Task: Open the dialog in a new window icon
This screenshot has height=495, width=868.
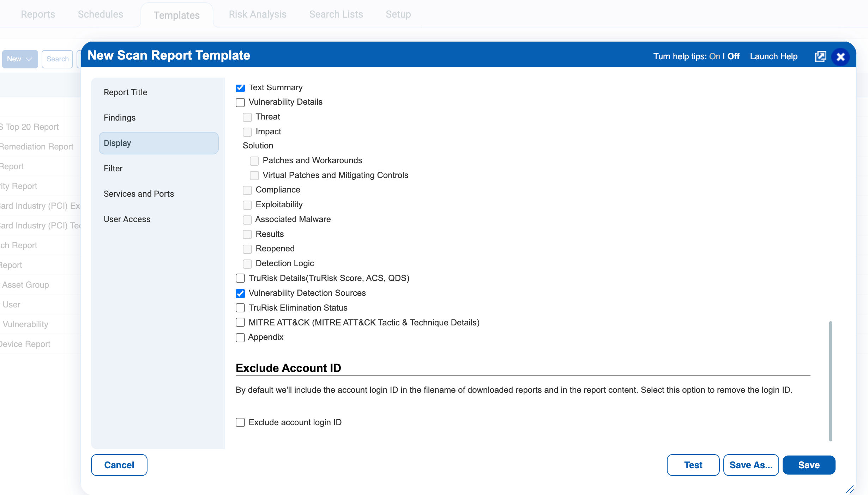Action: [820, 56]
